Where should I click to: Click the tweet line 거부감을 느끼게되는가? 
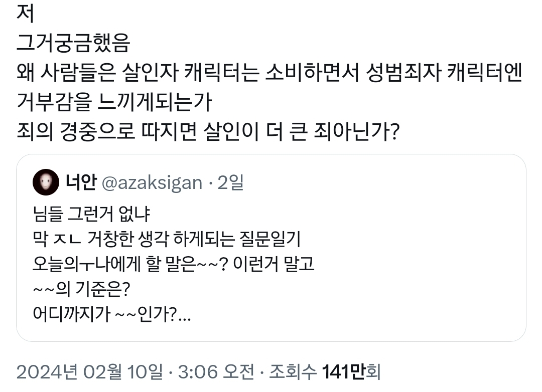click(115, 104)
